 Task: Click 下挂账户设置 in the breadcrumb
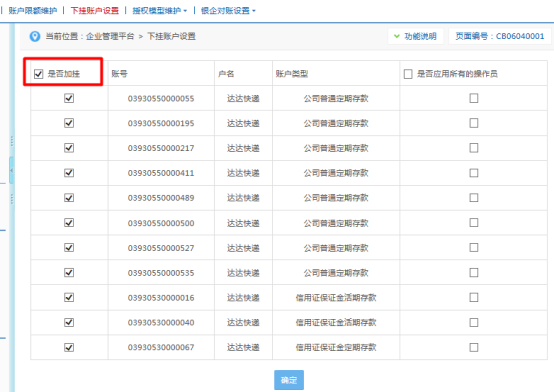[x=171, y=36]
